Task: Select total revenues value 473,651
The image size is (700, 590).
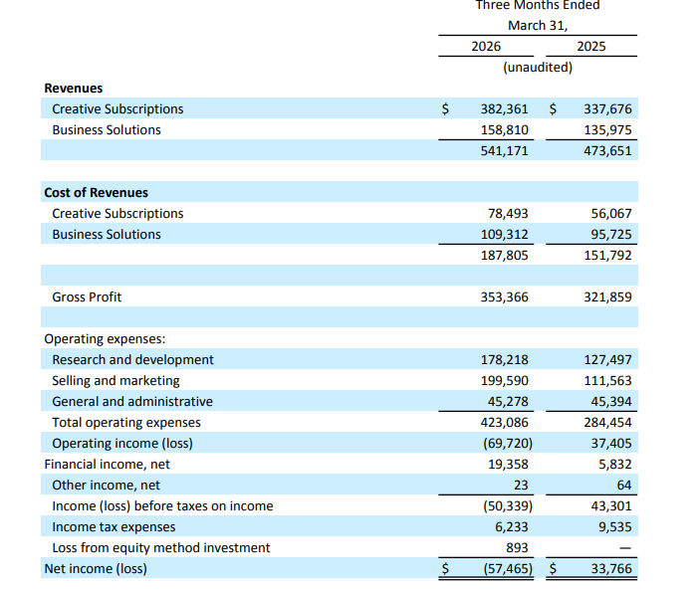Action: (x=607, y=151)
